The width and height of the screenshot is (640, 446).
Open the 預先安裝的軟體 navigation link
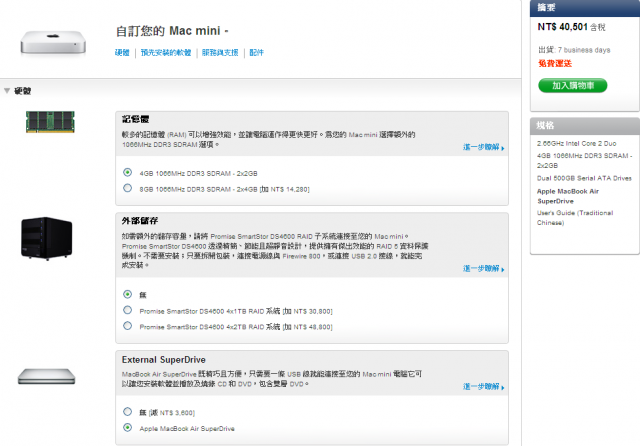click(166, 53)
